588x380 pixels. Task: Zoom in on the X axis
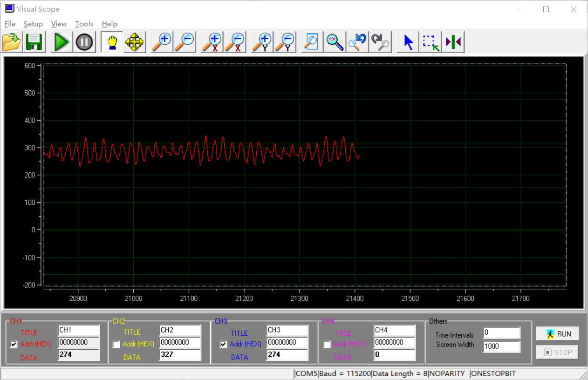(212, 42)
